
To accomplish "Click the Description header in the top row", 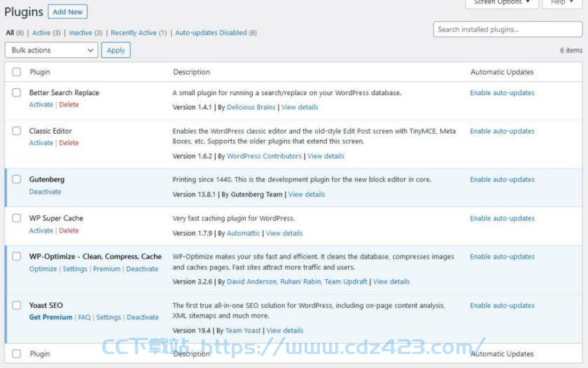I will tap(191, 71).
